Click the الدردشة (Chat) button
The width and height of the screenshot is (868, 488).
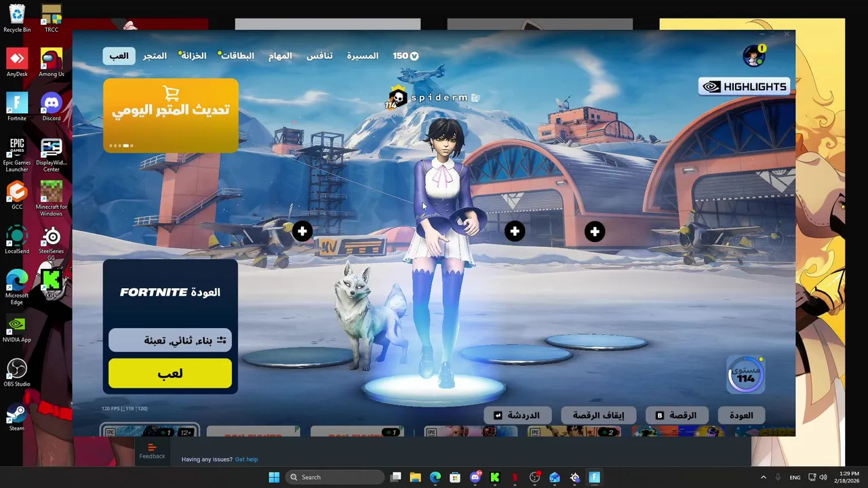tap(517, 415)
